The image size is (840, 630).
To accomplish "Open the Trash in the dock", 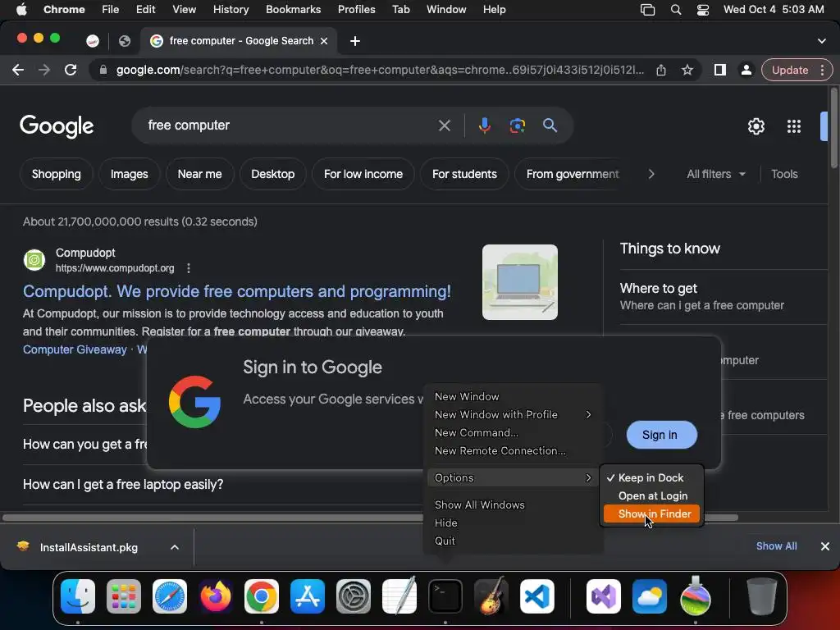I will click(x=761, y=596).
